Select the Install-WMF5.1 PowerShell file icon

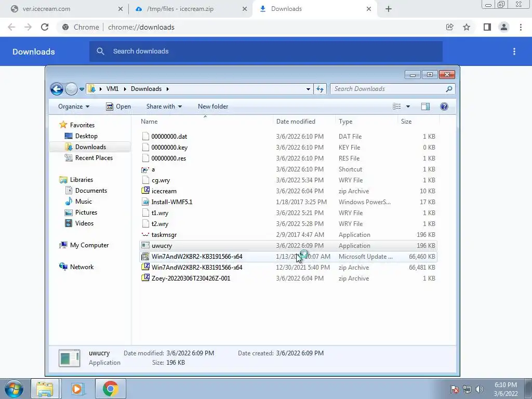tap(145, 202)
